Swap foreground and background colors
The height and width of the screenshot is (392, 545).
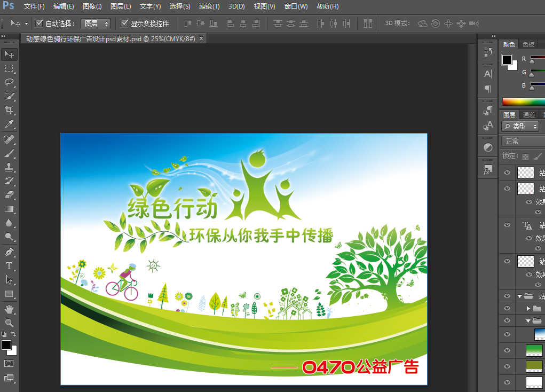pos(13,334)
